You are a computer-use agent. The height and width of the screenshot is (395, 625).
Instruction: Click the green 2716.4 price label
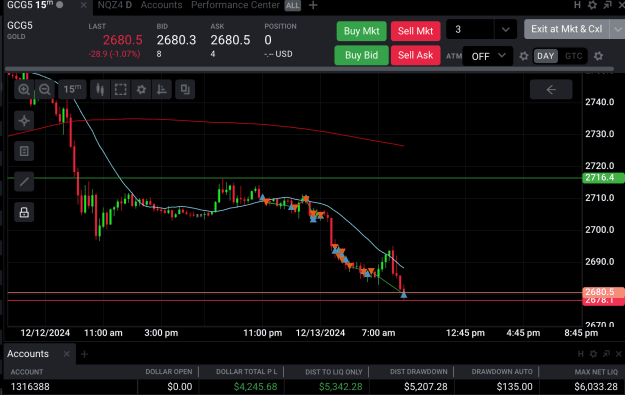click(x=603, y=178)
